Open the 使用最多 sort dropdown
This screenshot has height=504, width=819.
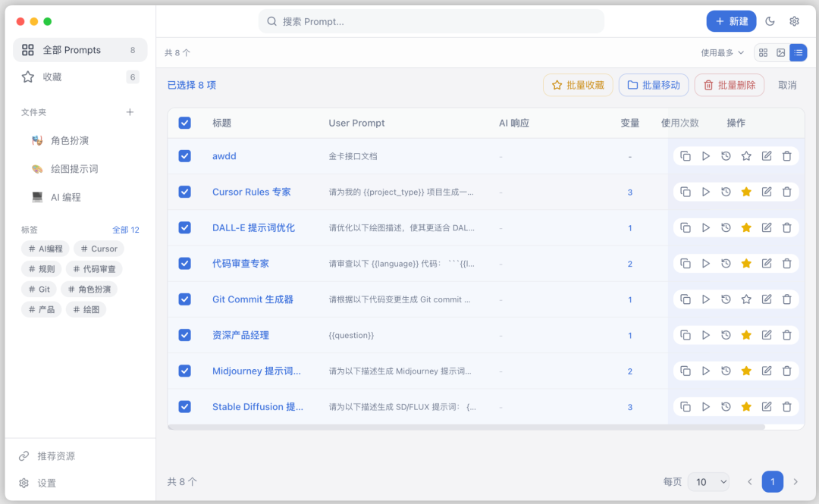723,53
